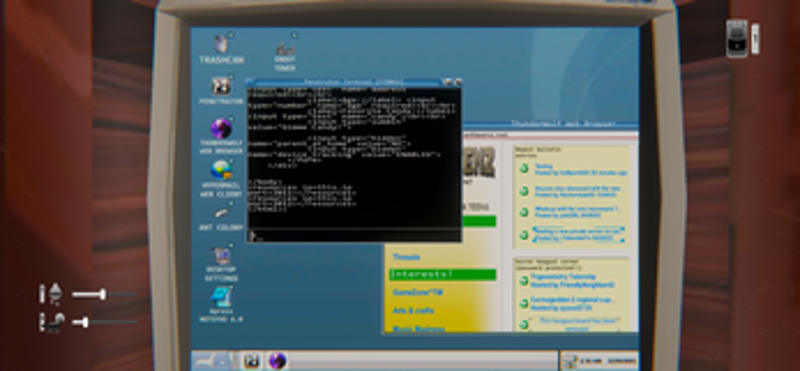800x371 pixels.
Task: Click the Penetrator icon in the taskbar
Action: coord(251,361)
